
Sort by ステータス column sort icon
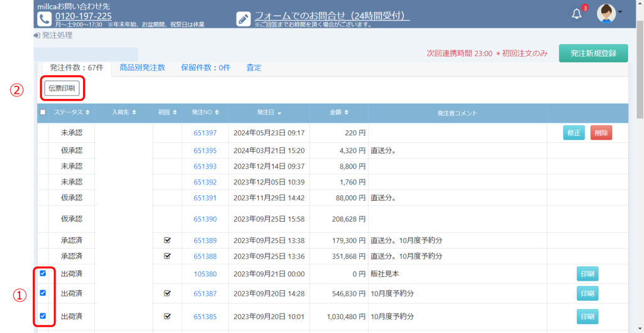point(87,113)
